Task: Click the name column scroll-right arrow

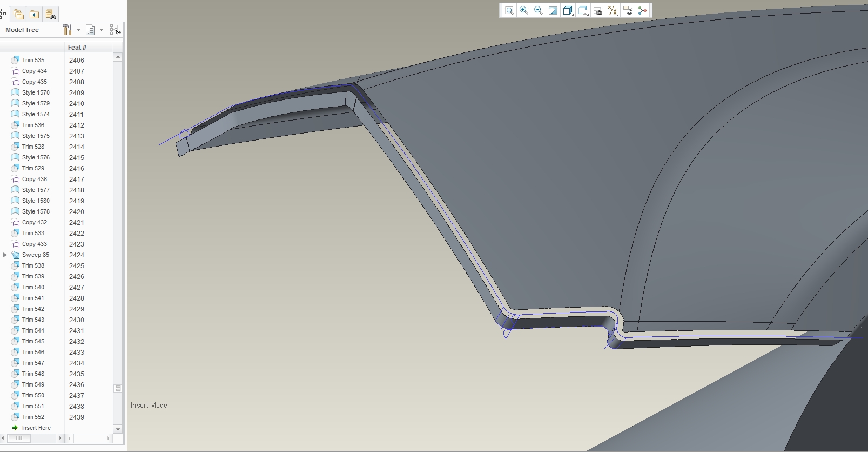Action: pyautogui.click(x=60, y=438)
